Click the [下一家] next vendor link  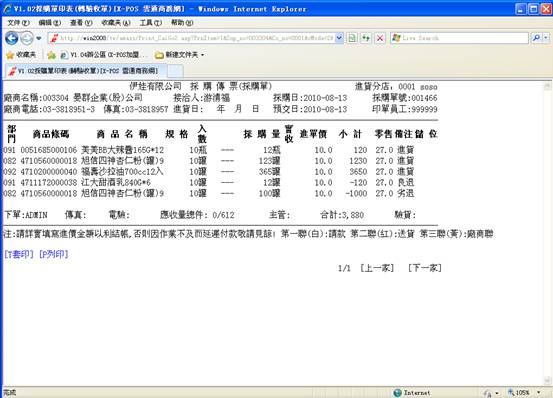(x=425, y=268)
